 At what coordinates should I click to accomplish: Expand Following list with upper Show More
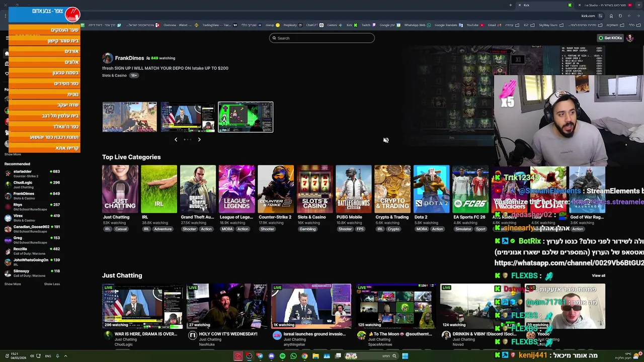[13, 154]
